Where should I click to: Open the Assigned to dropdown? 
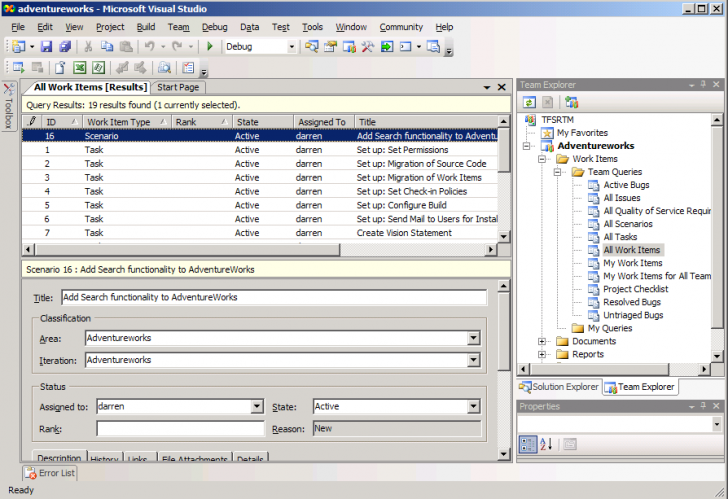(257, 407)
